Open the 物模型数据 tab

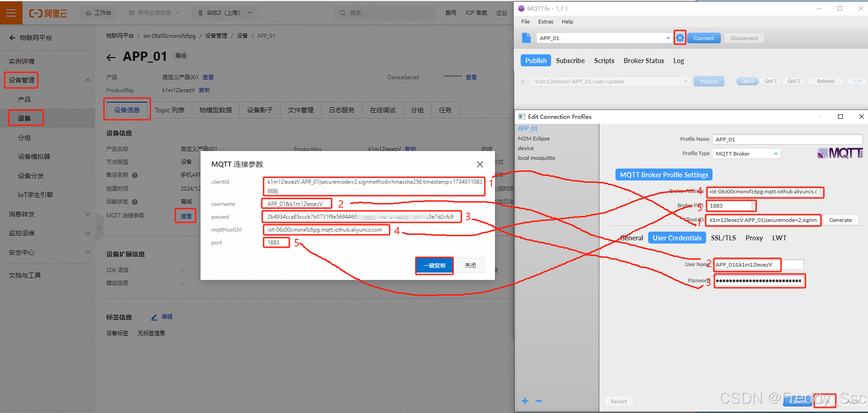pyautogui.click(x=216, y=110)
